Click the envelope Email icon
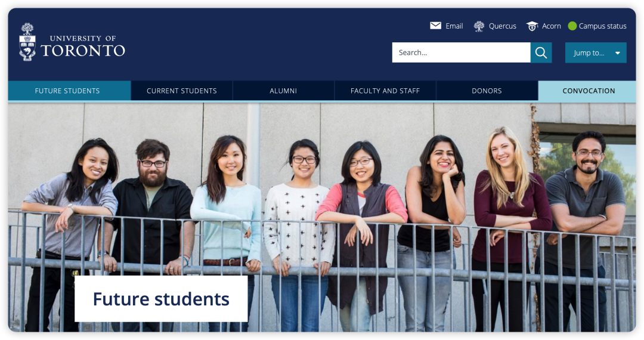Viewport: 644px width, 340px height. [x=435, y=26]
